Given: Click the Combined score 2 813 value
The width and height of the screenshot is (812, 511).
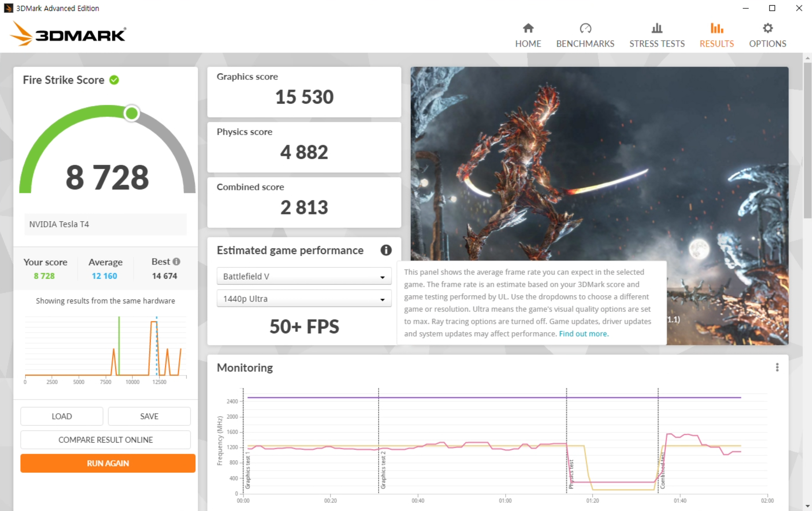Looking at the screenshot, I should click(x=304, y=207).
